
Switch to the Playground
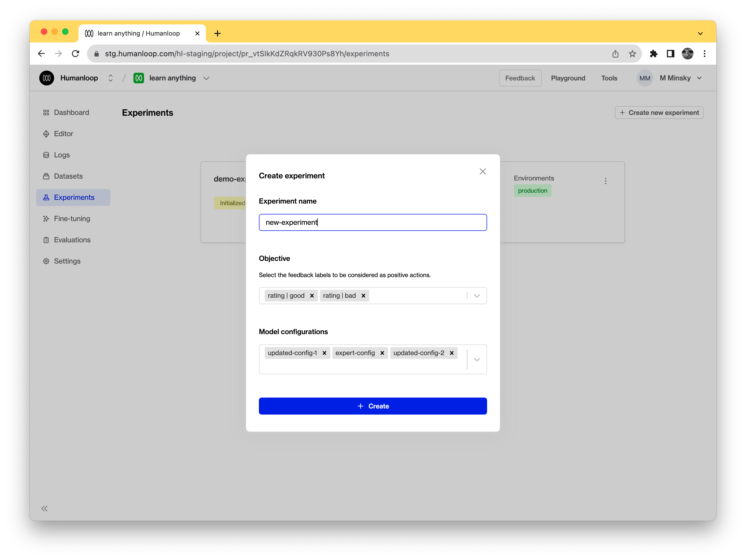point(568,78)
